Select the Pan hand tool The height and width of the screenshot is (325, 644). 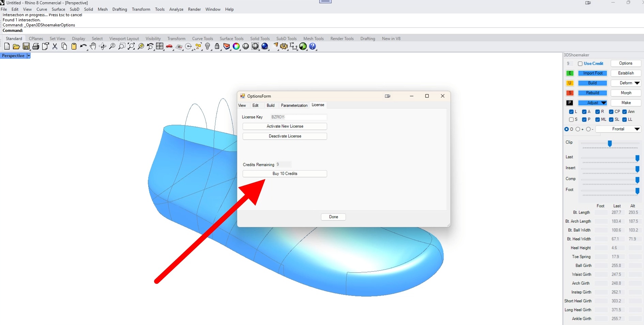click(93, 46)
